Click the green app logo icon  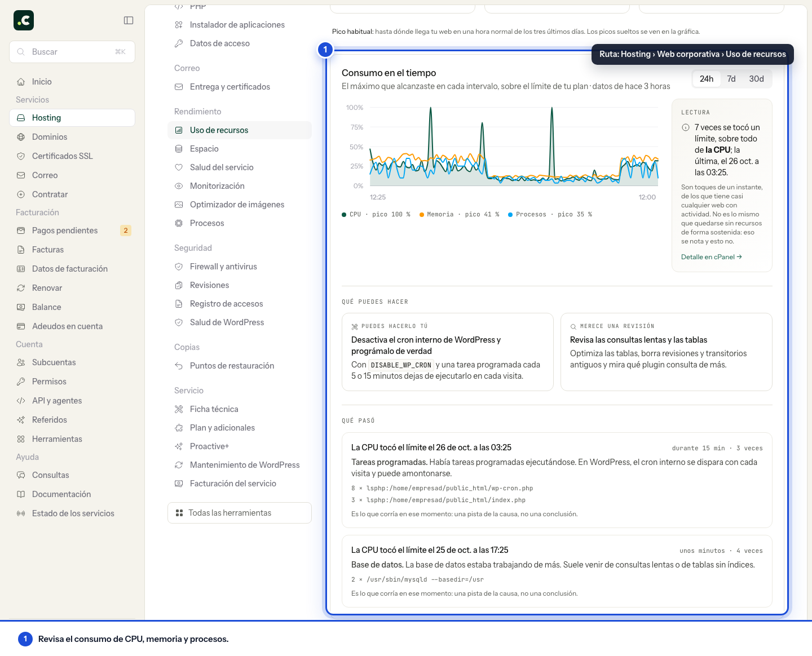point(24,20)
